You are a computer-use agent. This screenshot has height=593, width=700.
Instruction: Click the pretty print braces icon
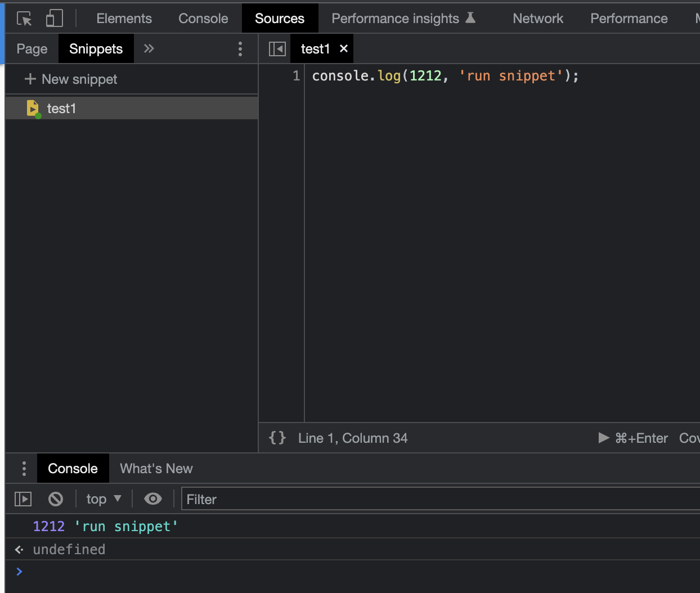[277, 438]
